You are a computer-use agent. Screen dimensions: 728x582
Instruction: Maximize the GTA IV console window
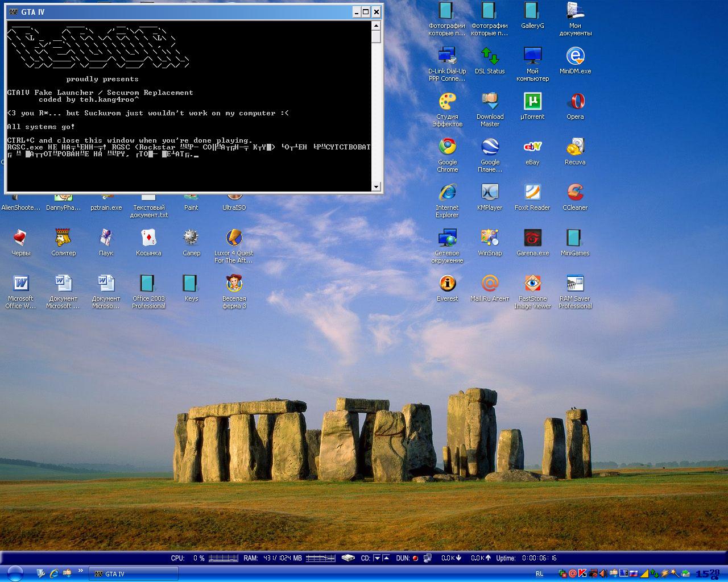coord(366,11)
